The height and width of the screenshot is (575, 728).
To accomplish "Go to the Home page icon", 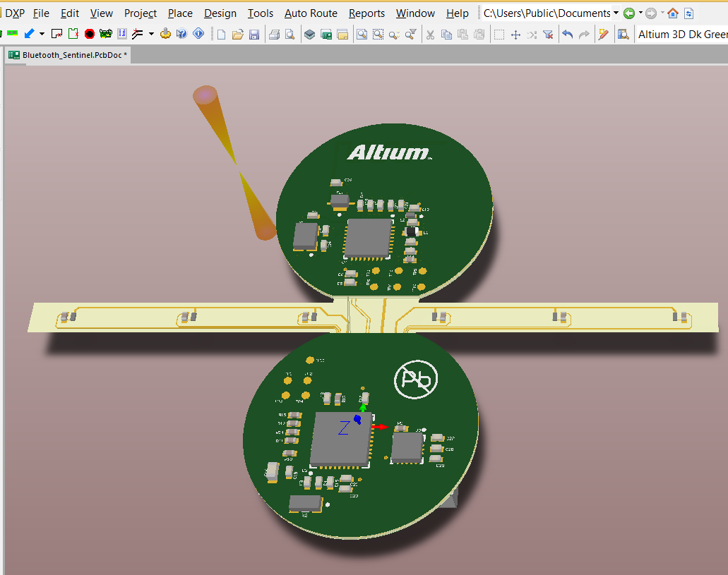I will point(673,13).
